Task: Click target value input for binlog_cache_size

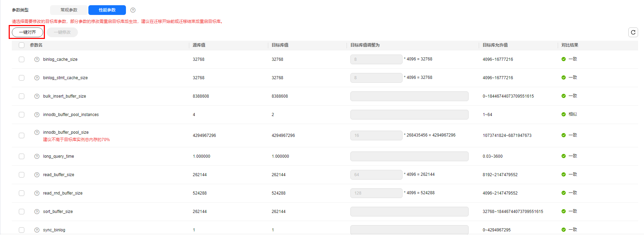Action: coord(376,59)
